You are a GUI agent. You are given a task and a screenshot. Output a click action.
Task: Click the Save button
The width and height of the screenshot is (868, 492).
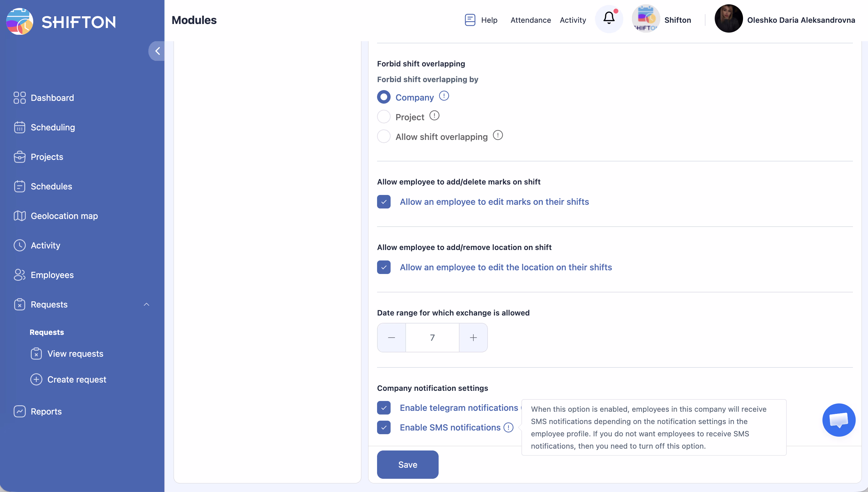[408, 464]
